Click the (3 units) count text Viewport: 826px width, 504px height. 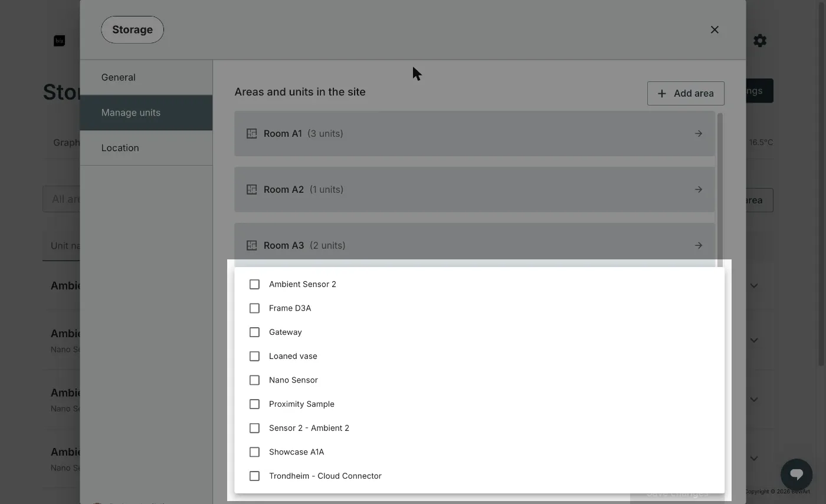325,134
